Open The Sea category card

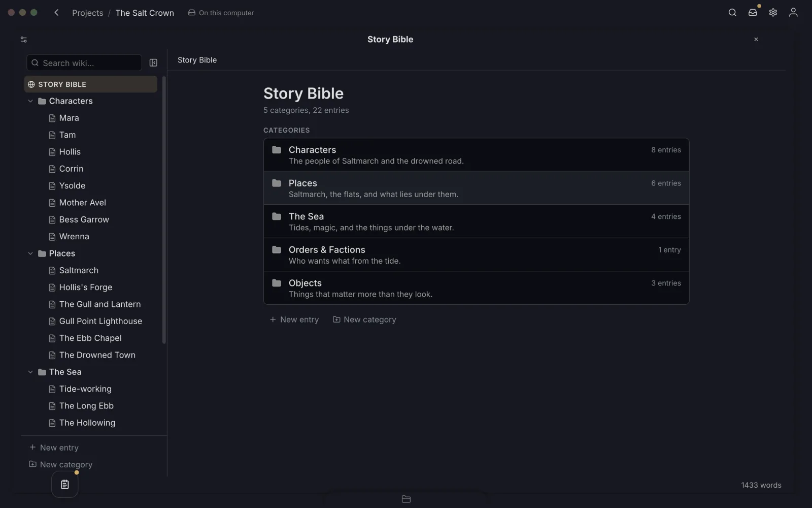tap(476, 221)
